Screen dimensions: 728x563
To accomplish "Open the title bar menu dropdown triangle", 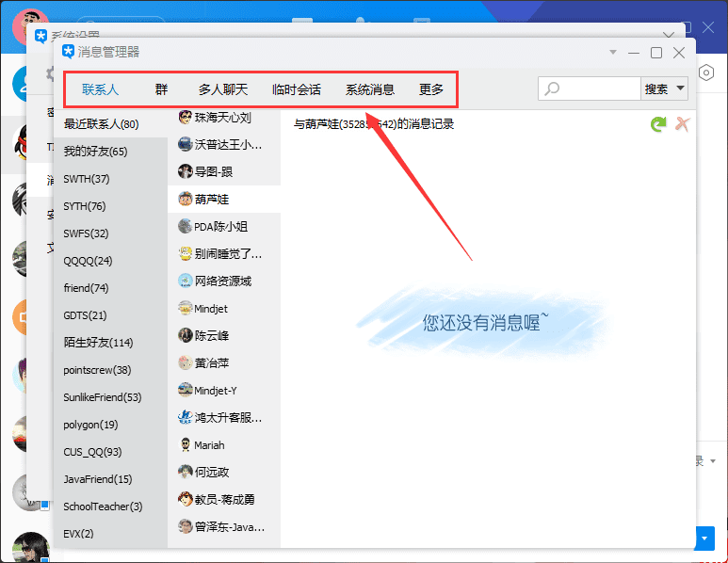I will (x=613, y=52).
